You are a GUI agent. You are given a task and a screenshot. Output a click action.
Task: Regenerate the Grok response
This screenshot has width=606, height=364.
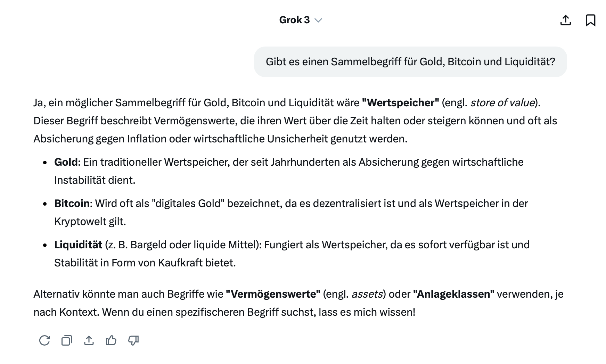[x=44, y=340]
